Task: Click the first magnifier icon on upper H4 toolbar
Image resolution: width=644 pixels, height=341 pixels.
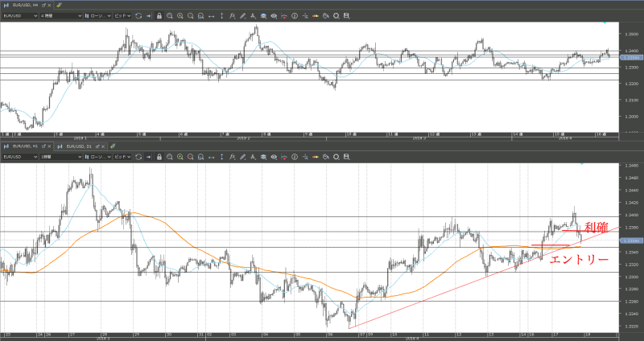Action: point(170,16)
